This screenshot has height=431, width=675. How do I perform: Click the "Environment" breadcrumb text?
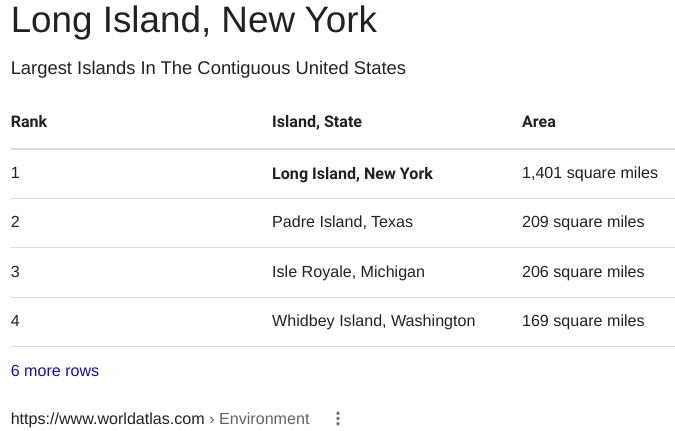(264, 419)
